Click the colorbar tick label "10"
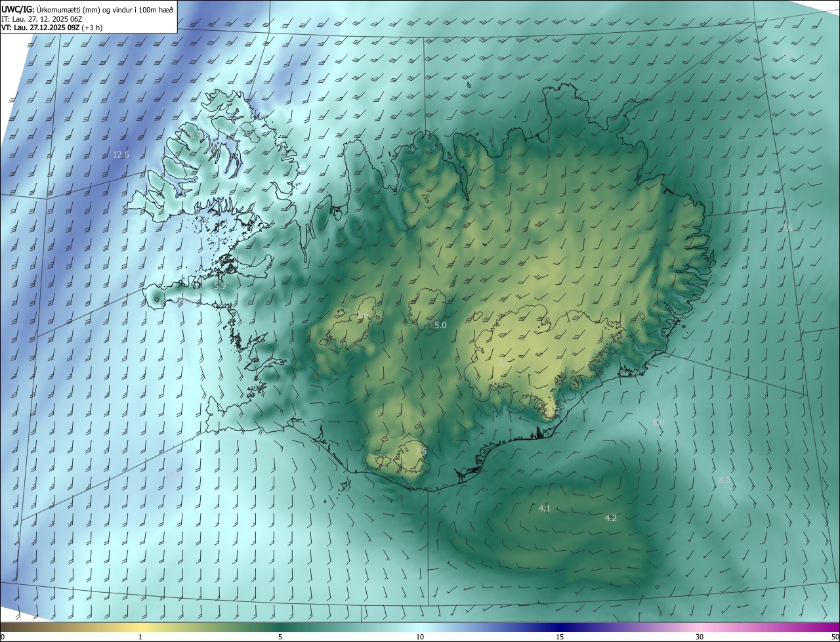840x642 pixels. point(420,637)
